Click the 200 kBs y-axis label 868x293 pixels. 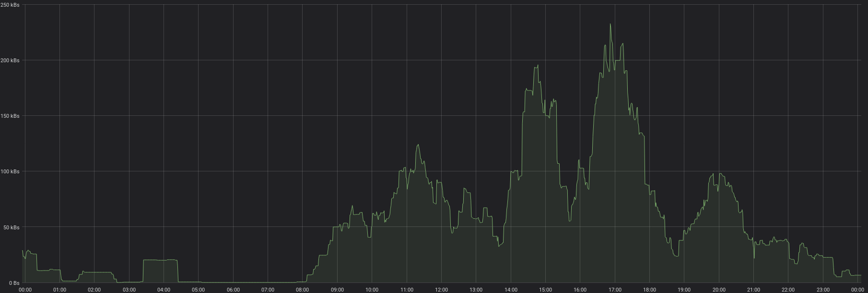[10, 60]
